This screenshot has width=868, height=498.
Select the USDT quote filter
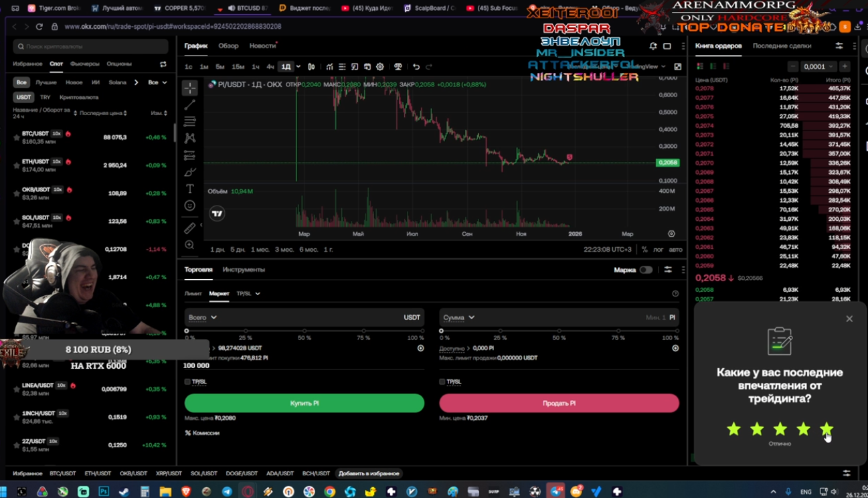(x=23, y=97)
